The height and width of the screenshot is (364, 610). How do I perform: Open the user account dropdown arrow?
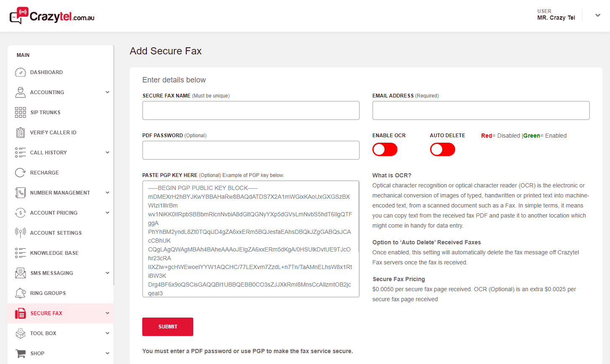click(597, 15)
